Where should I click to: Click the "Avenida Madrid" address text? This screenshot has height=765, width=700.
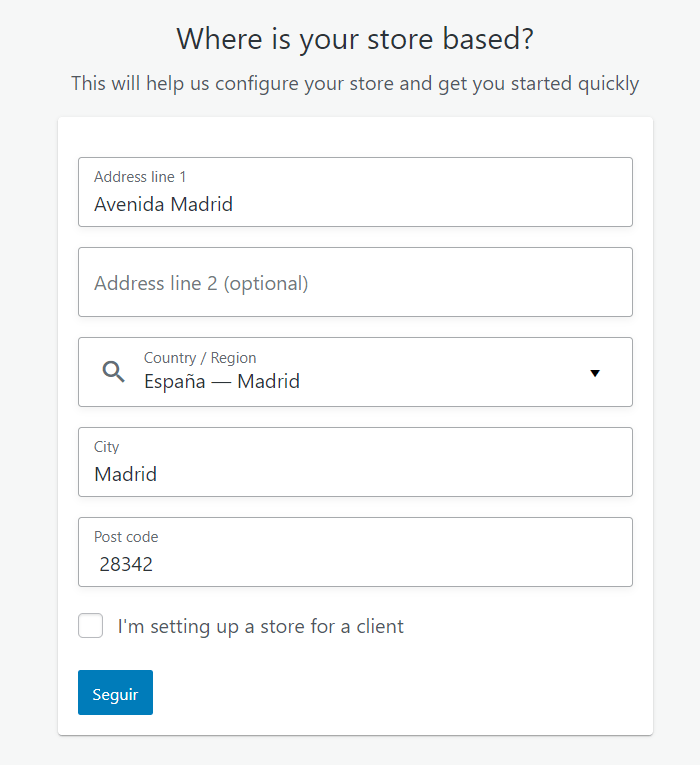[163, 205]
